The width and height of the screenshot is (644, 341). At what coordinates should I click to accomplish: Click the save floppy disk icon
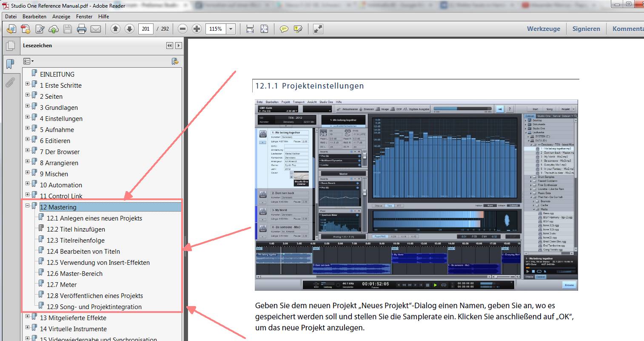point(68,29)
